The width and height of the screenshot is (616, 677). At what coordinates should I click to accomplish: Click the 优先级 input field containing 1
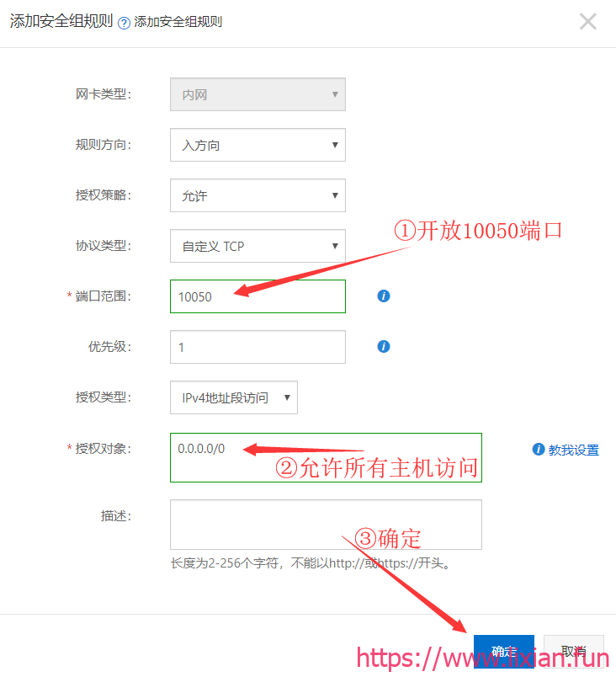[x=258, y=347]
